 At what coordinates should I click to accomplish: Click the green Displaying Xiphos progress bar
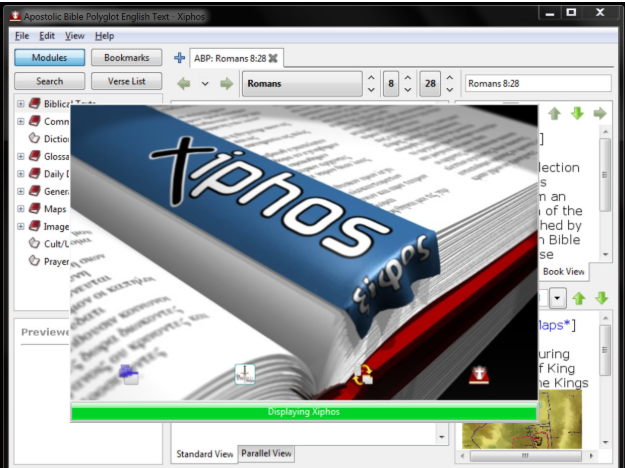(304, 411)
